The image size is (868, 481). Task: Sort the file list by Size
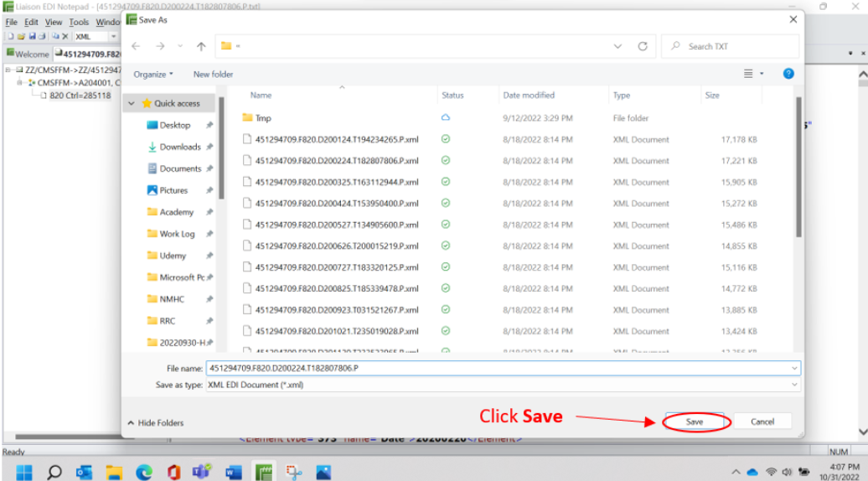pyautogui.click(x=712, y=96)
